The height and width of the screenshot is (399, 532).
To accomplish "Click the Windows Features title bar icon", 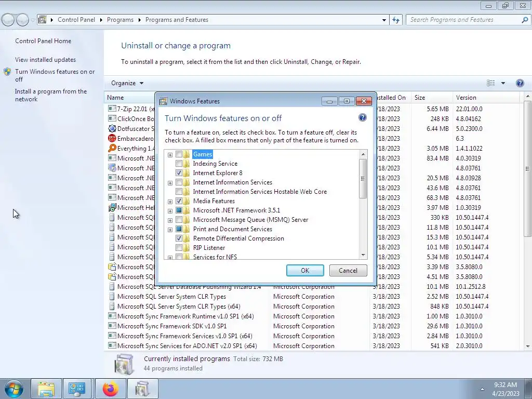I will coord(164,101).
